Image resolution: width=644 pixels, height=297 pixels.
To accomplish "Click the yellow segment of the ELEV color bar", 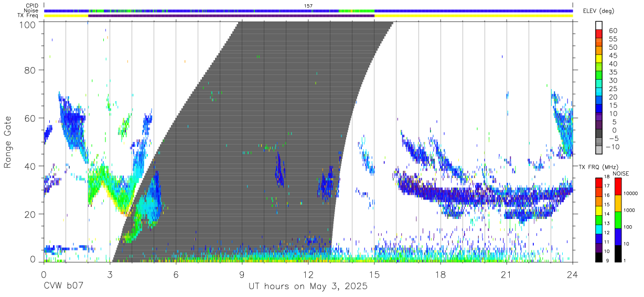I will [x=599, y=58].
